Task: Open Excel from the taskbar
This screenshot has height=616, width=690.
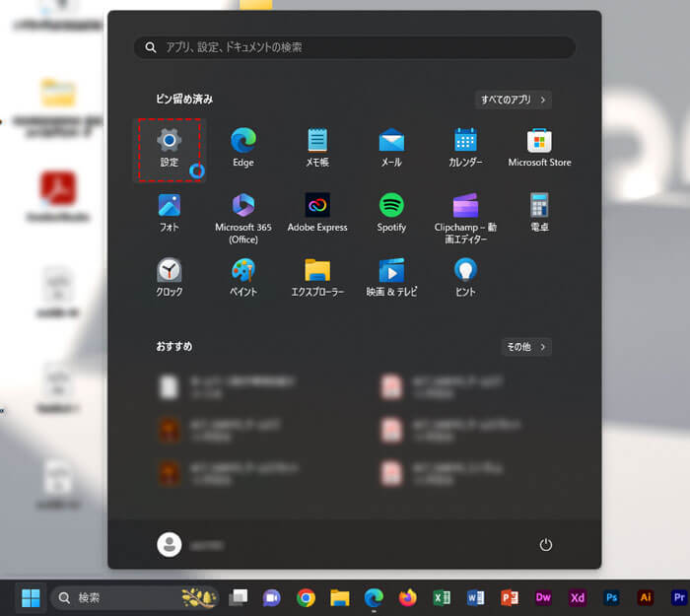Action: [x=442, y=598]
